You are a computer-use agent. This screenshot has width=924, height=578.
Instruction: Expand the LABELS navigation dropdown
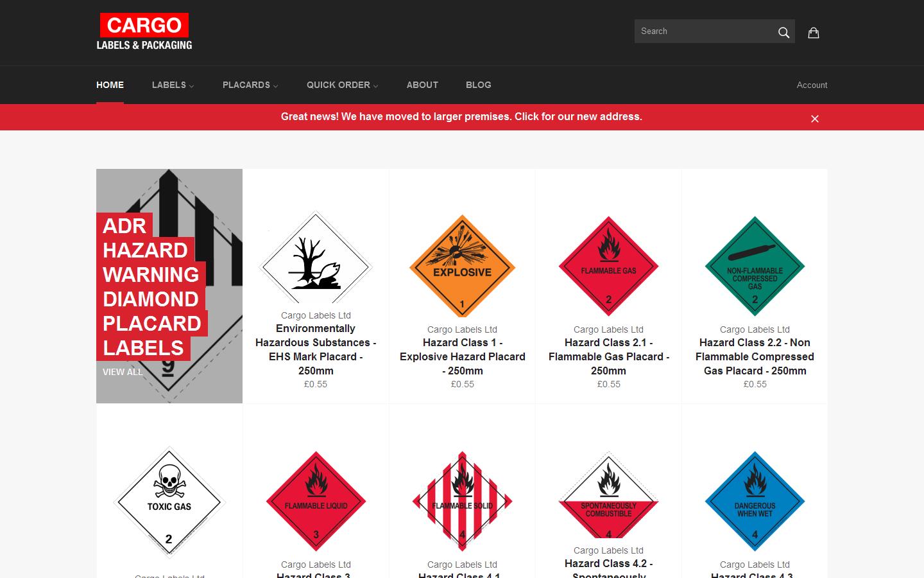point(172,85)
